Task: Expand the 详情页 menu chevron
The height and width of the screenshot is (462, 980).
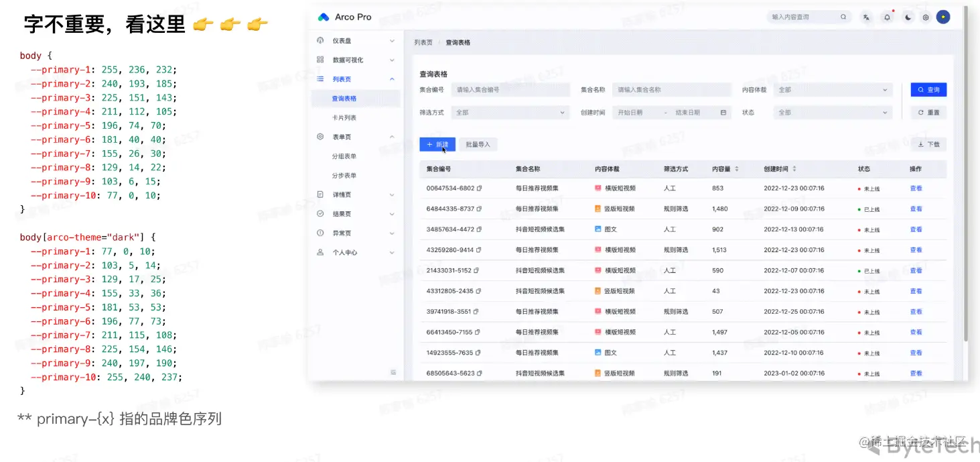Action: (392, 195)
